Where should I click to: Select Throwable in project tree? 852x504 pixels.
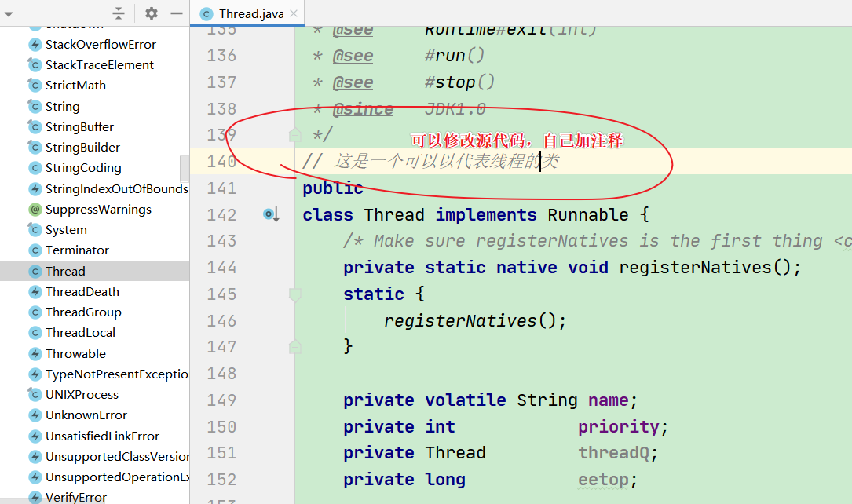[75, 353]
